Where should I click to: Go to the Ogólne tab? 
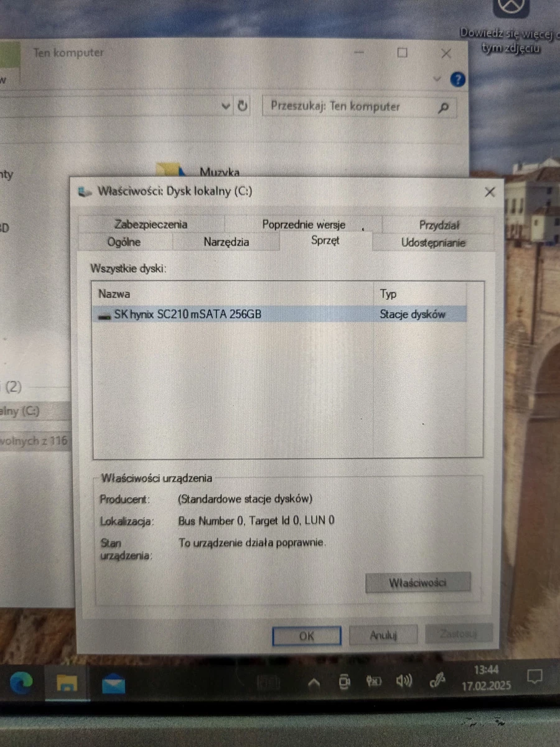124,242
